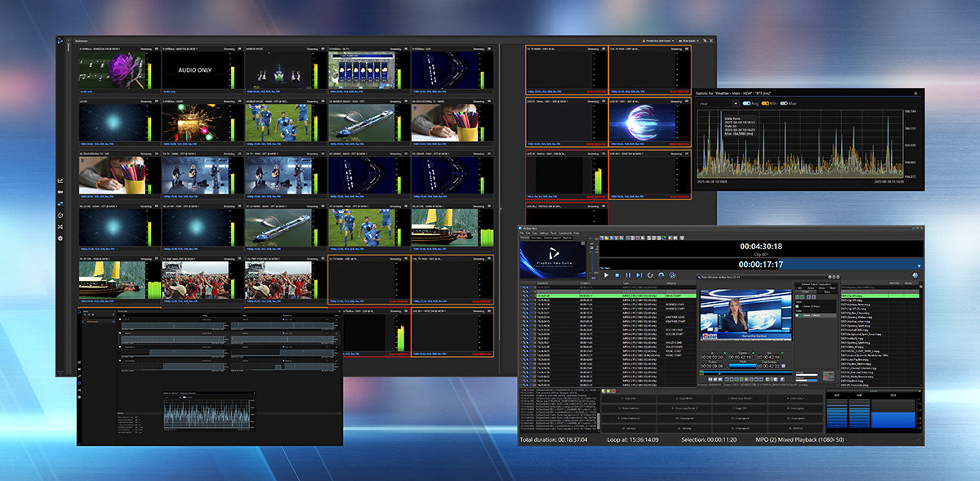Open the Settings menu in AirBox

click(x=544, y=233)
